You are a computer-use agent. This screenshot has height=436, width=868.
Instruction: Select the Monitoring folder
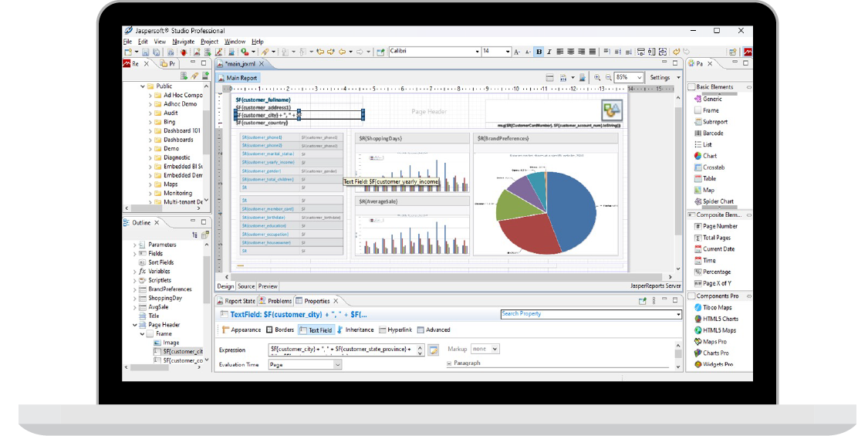pyautogui.click(x=174, y=193)
